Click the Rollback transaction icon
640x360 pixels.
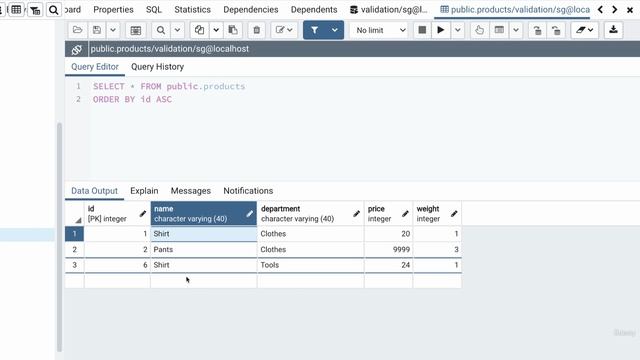(x=556, y=30)
